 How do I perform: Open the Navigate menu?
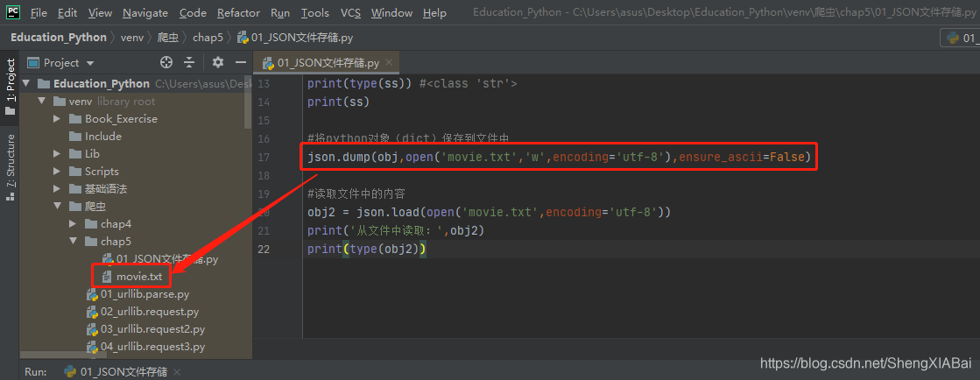(x=145, y=12)
